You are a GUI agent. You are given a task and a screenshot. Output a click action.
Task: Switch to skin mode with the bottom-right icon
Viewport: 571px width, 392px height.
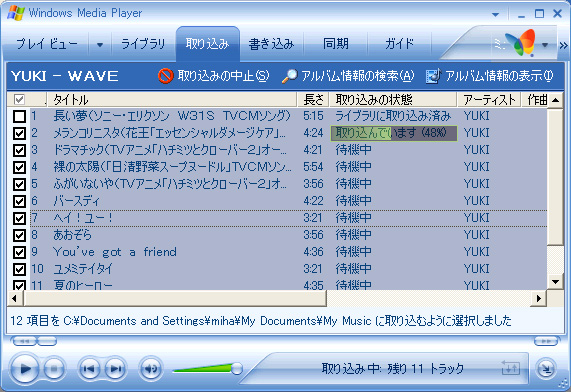tap(546, 369)
